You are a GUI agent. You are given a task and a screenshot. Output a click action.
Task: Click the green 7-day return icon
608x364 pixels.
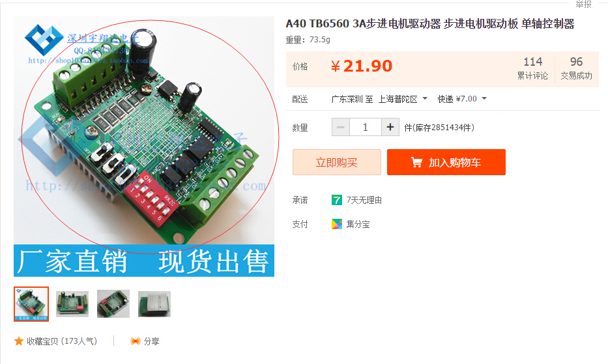coord(336,200)
